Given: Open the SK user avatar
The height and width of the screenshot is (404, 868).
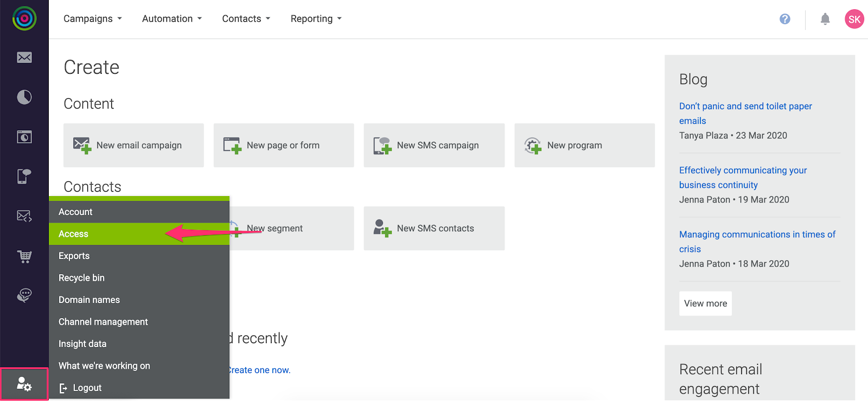Looking at the screenshot, I should click(x=854, y=19).
